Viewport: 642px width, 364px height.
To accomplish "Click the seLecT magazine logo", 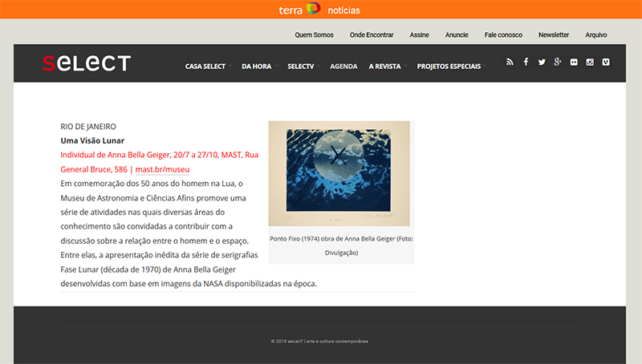I will tap(87, 63).
